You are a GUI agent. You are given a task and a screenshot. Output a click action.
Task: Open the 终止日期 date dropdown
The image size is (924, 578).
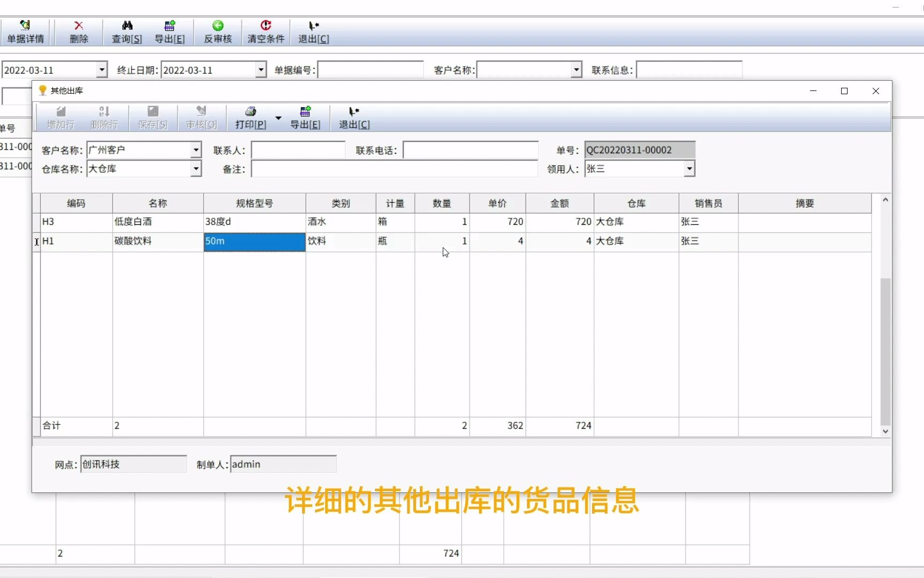coord(260,70)
